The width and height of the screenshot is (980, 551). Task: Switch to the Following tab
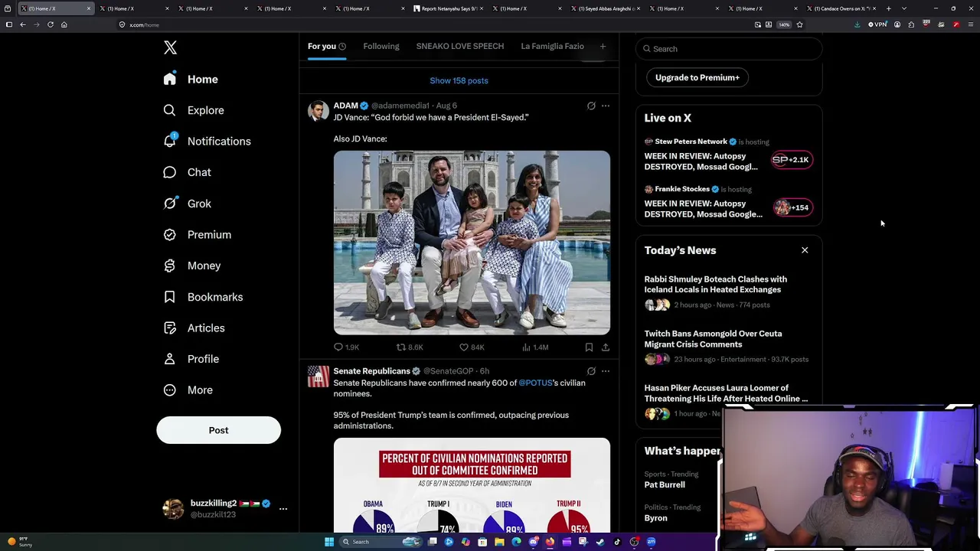click(x=381, y=47)
